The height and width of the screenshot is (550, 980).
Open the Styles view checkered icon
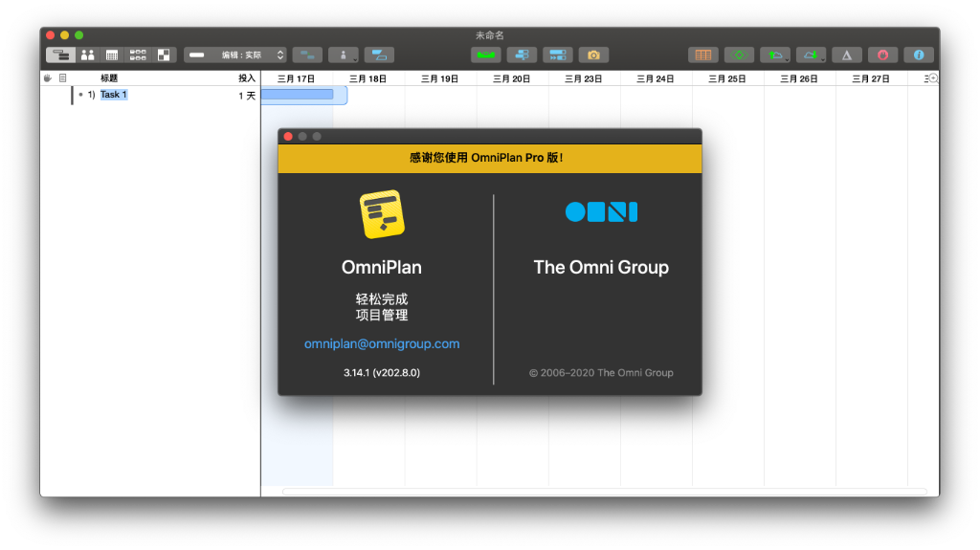pos(164,55)
